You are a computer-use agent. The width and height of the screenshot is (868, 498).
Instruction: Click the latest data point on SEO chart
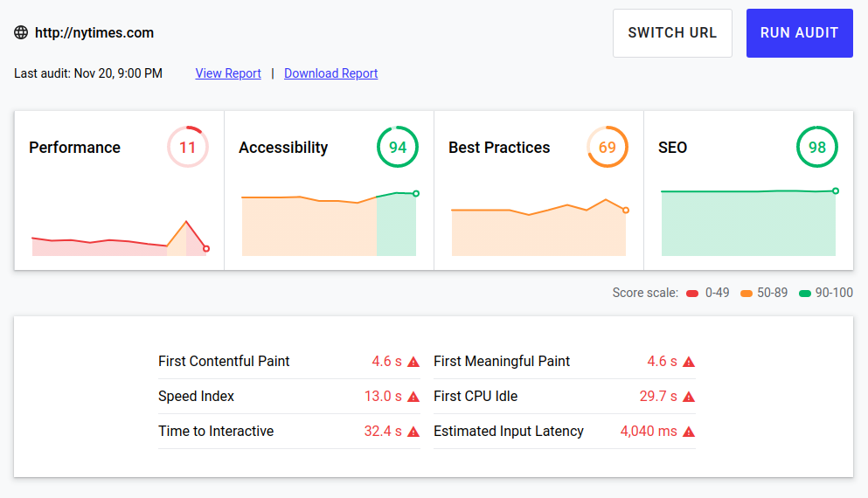pos(836,190)
